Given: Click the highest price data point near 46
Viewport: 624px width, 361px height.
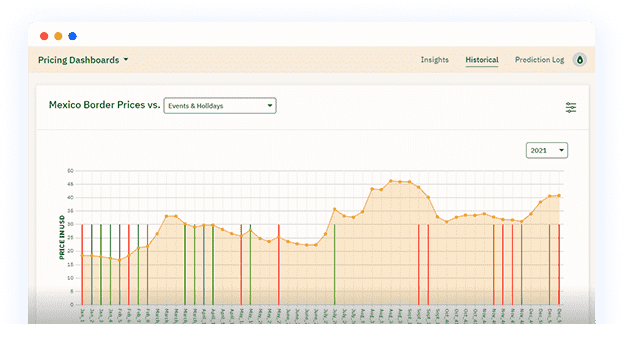Looking at the screenshot, I should pos(391,181).
